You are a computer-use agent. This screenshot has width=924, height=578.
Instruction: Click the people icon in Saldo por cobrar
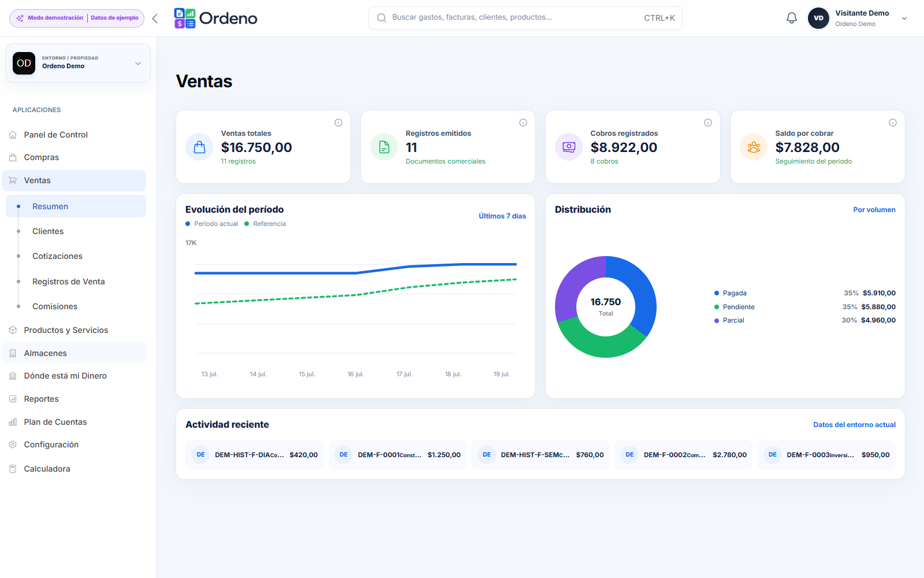[x=754, y=147]
